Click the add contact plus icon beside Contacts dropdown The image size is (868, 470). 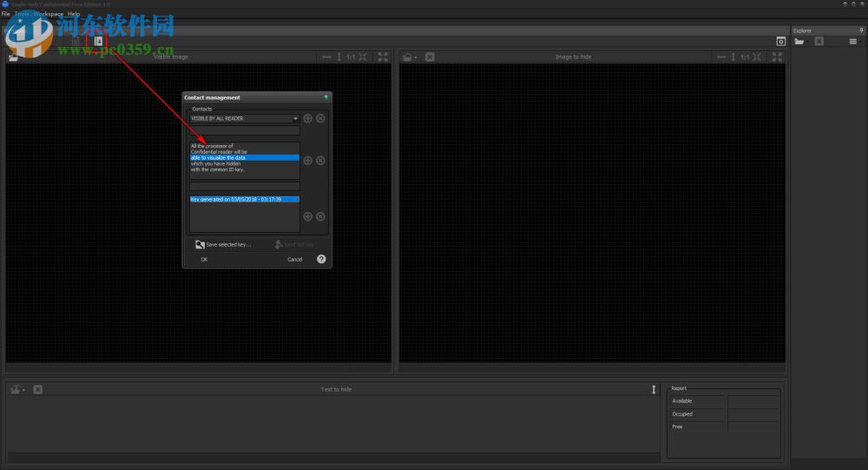(308, 118)
